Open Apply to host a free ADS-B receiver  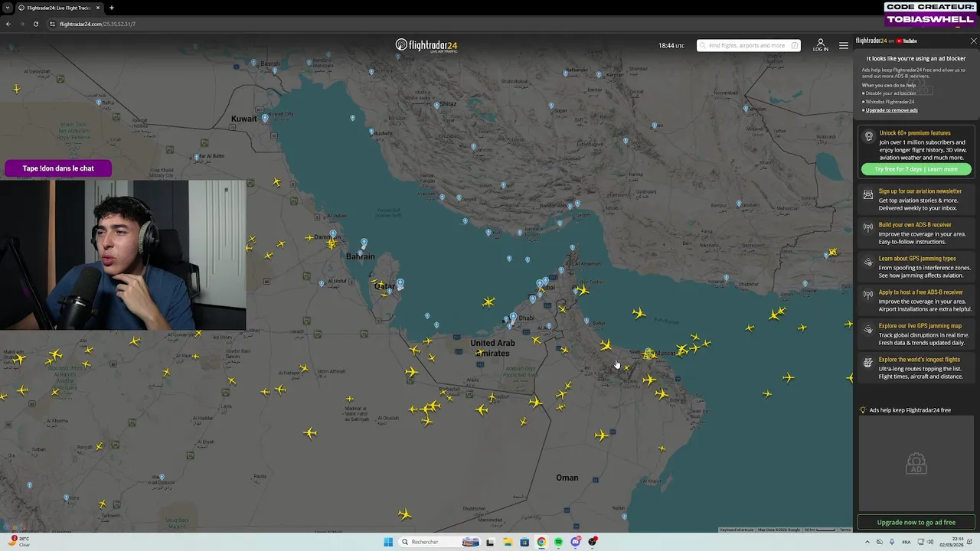click(x=920, y=292)
